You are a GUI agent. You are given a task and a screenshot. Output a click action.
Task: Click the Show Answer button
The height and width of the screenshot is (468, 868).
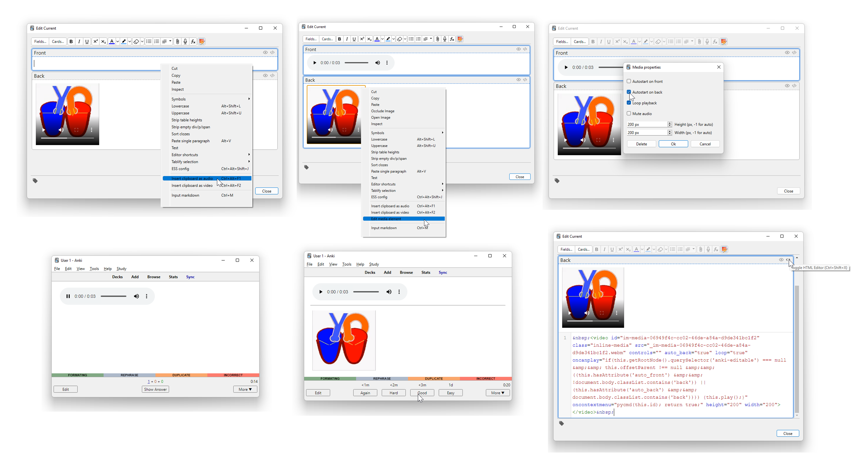click(155, 389)
